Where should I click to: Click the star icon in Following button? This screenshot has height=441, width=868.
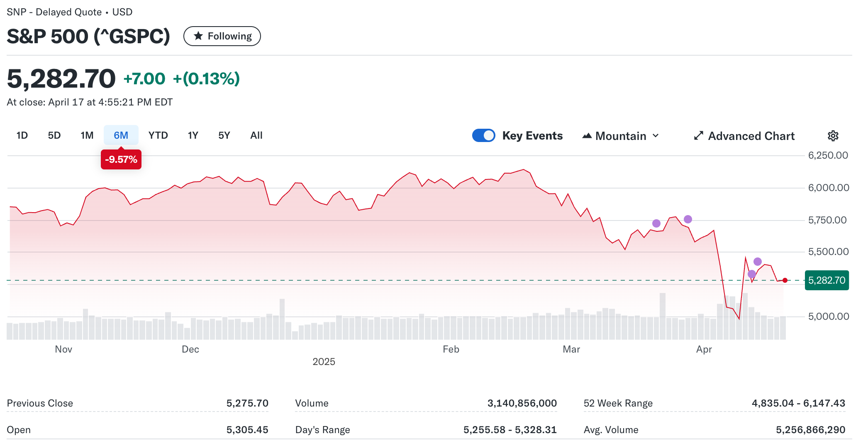[198, 36]
